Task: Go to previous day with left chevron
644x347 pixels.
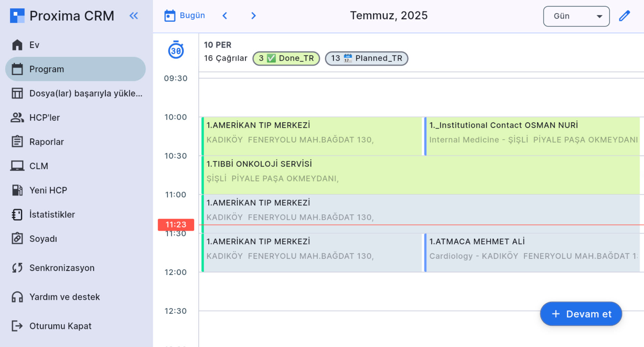Action: [225, 16]
